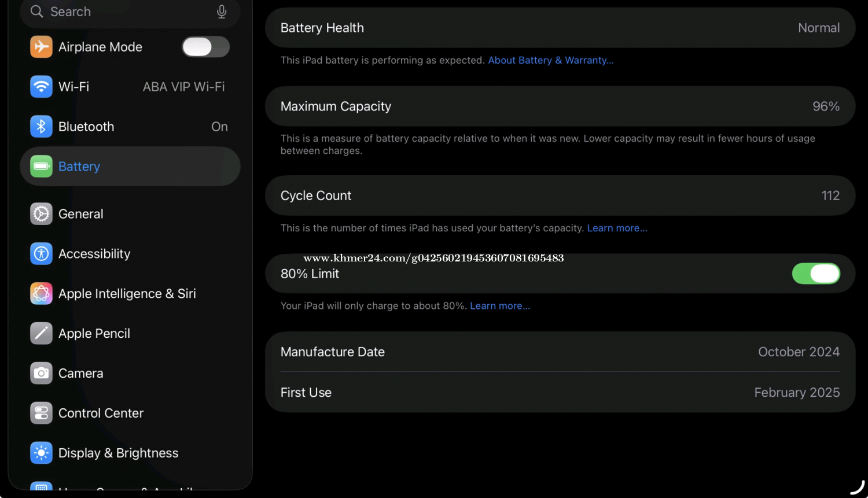The image size is (868, 498).
Task: Click Display & Brightness icon
Action: coord(41,453)
